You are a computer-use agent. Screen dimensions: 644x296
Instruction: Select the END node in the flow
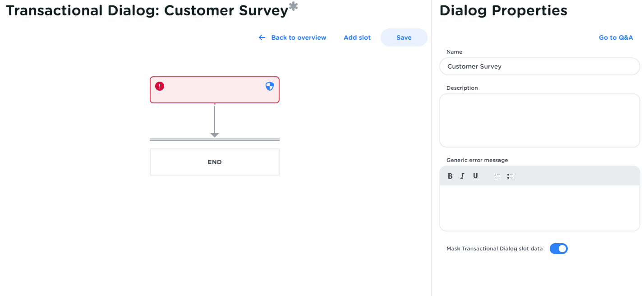pos(215,162)
